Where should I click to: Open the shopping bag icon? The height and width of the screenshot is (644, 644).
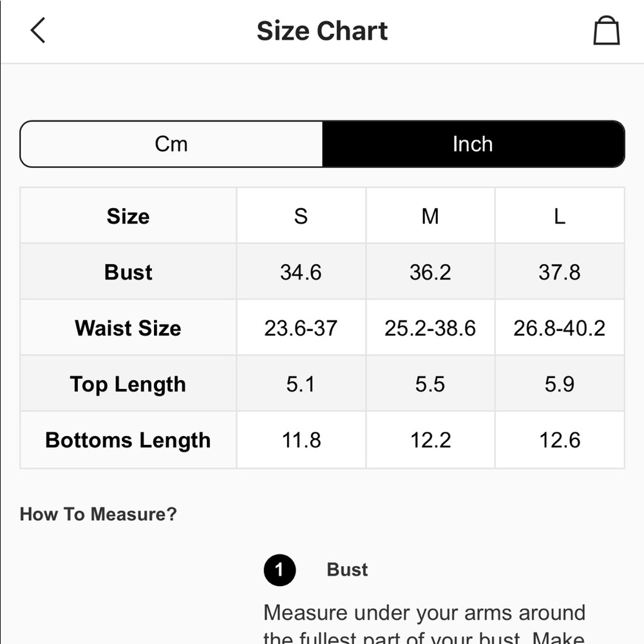[606, 30]
